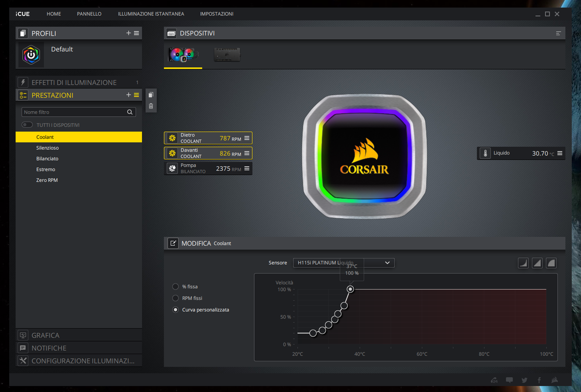
Task: Open Illuminazione istantanea menu
Action: pyautogui.click(x=151, y=14)
